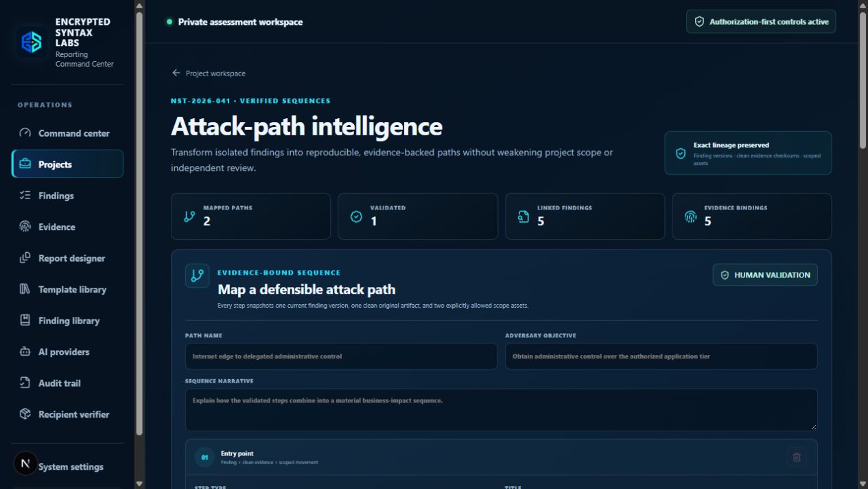Click the Encrypted Syntax Labs logo icon
Image resolution: width=868 pixels, height=489 pixels.
pos(32,43)
